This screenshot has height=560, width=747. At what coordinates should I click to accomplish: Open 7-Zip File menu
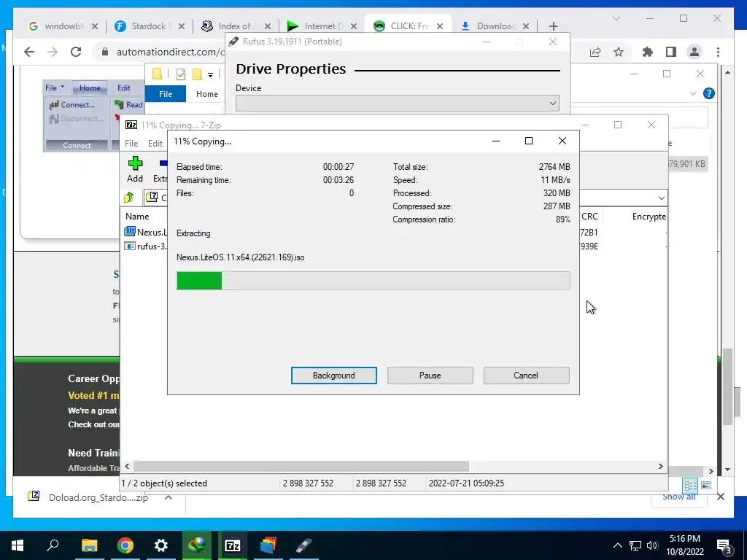point(131,144)
